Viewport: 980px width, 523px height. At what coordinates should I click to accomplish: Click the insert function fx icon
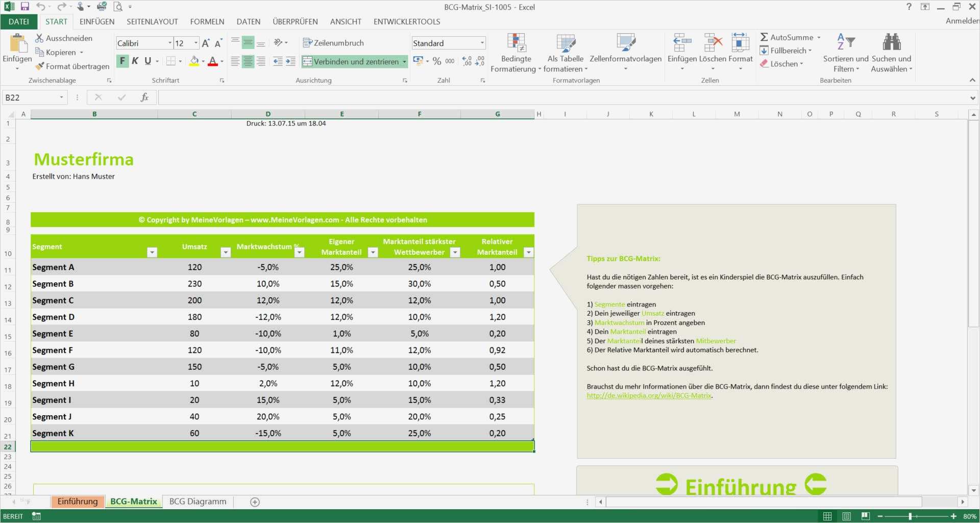coord(144,98)
